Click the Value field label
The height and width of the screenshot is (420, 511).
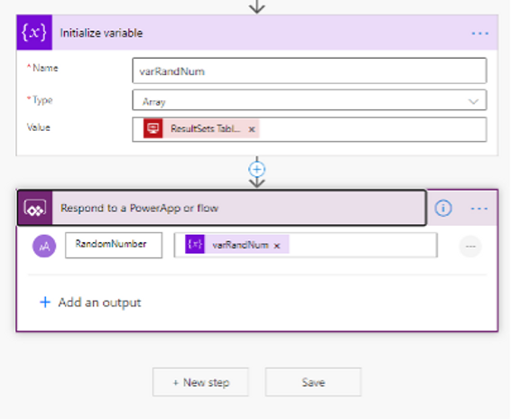pyautogui.click(x=39, y=127)
